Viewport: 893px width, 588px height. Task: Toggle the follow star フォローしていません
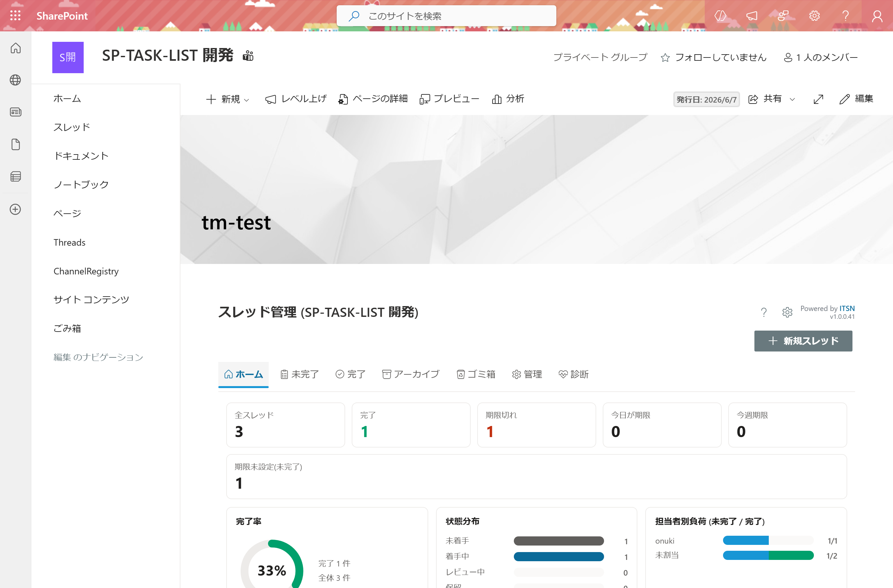coord(713,57)
